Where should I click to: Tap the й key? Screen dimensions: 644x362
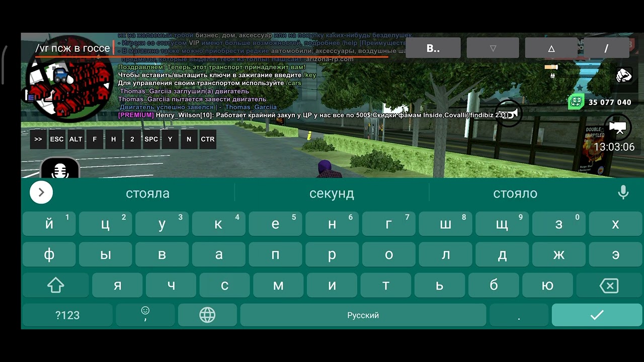coord(49,224)
